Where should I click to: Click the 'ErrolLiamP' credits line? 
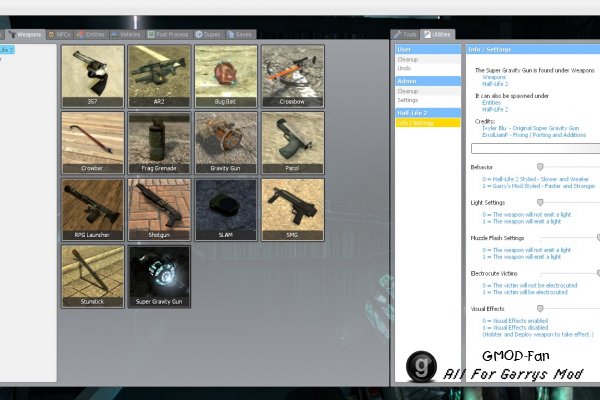click(x=534, y=135)
